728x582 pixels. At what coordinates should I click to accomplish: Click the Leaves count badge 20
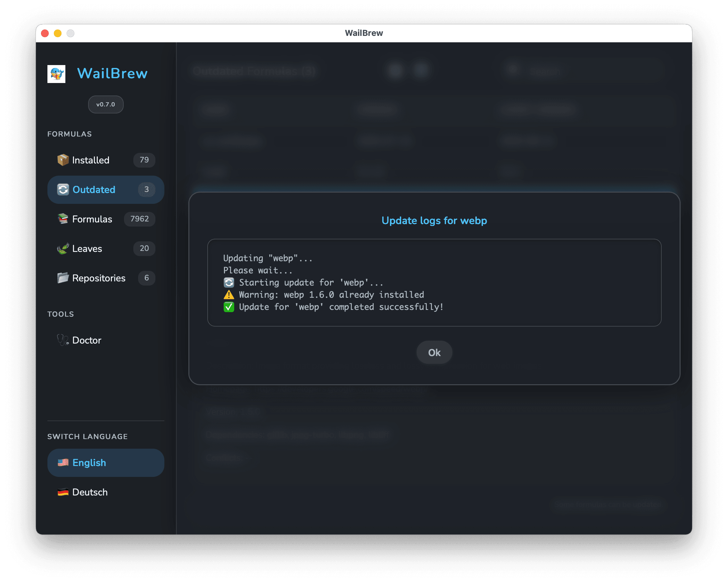point(144,248)
